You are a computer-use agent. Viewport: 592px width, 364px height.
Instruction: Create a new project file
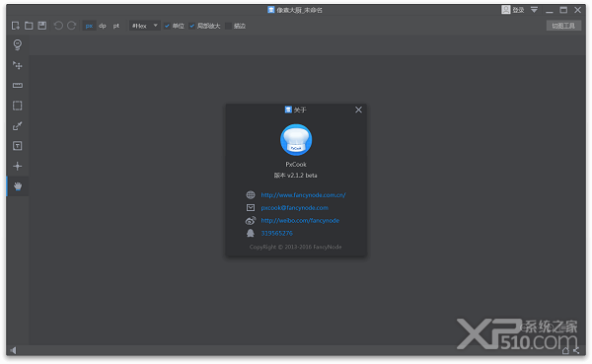tap(16, 26)
